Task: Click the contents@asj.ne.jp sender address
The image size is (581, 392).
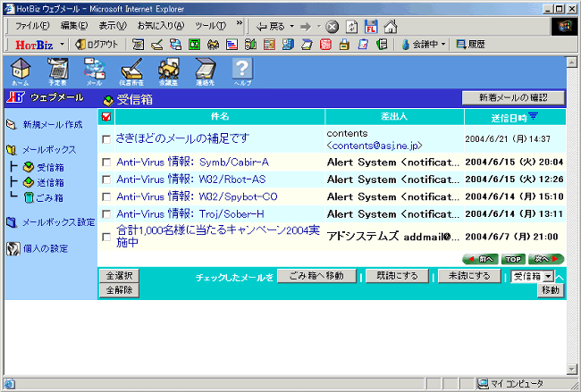Action: coord(375,146)
